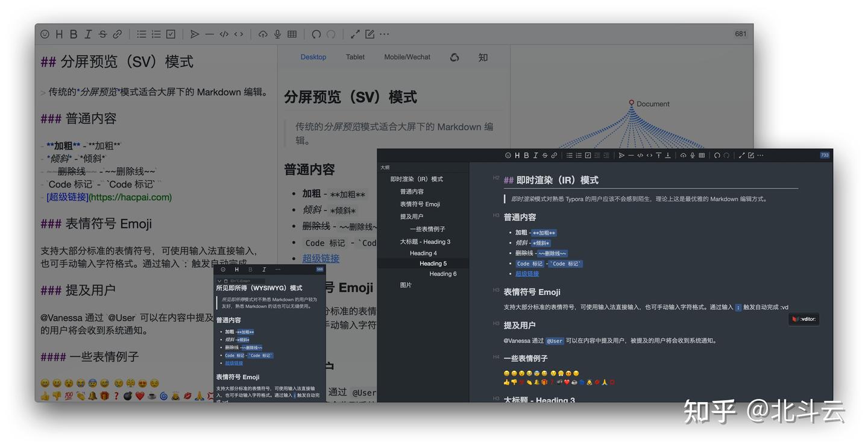
Task: Apply strikethrough formatting in the top toolbar
Action: coord(102,34)
